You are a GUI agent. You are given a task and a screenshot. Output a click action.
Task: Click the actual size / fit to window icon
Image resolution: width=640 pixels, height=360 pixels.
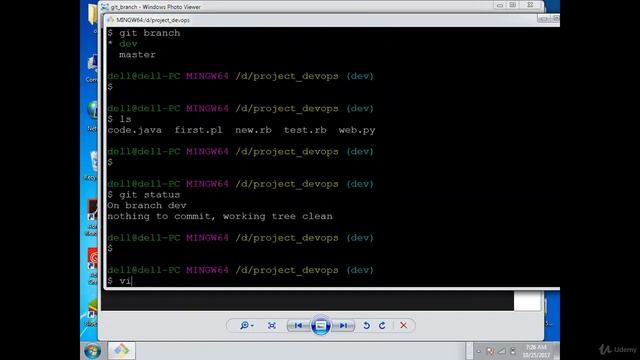point(272,325)
